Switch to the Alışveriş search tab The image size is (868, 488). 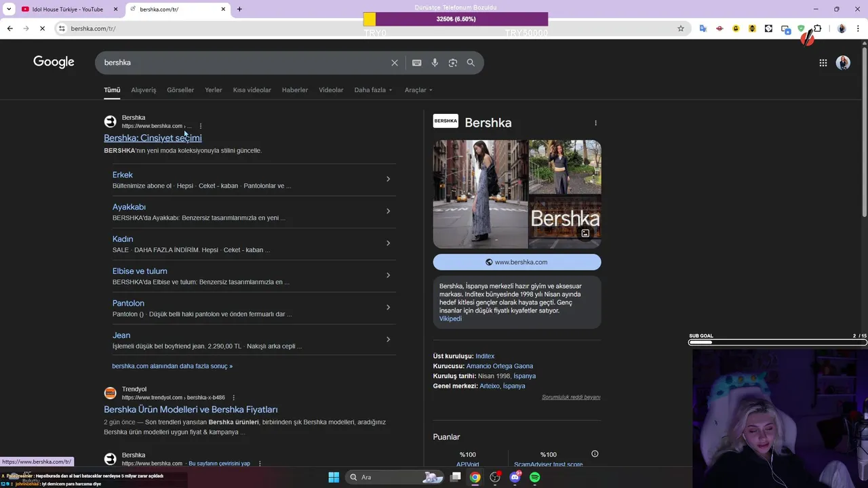144,90
